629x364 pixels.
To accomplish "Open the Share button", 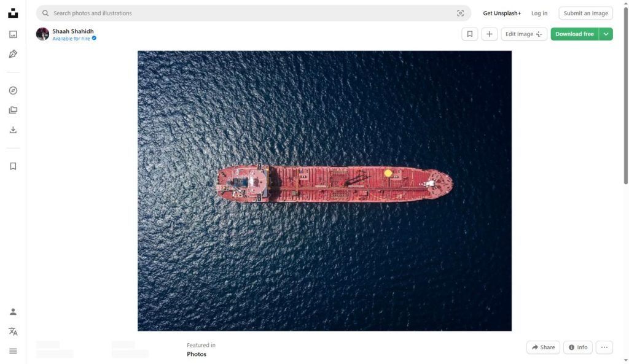I will coord(543,347).
